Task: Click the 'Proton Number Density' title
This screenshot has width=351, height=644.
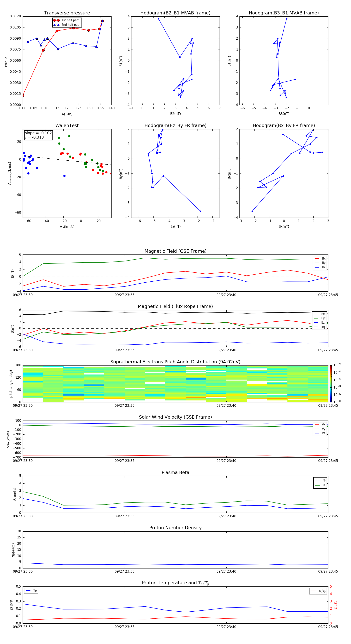Action: click(175, 528)
